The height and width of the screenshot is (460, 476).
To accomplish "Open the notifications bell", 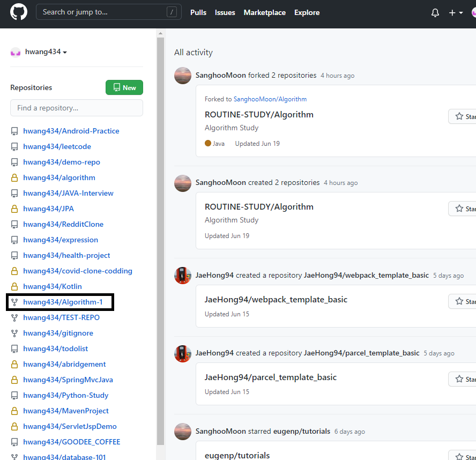I will click(435, 13).
